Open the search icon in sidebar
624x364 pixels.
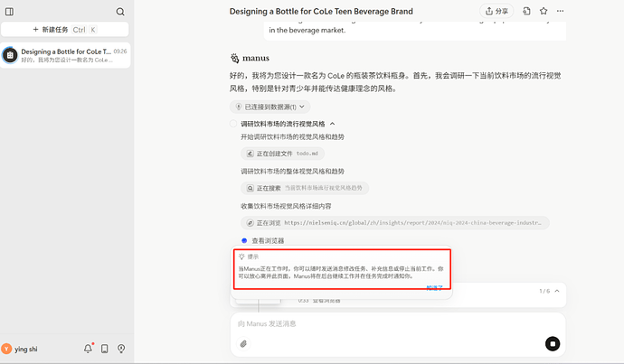tap(120, 12)
